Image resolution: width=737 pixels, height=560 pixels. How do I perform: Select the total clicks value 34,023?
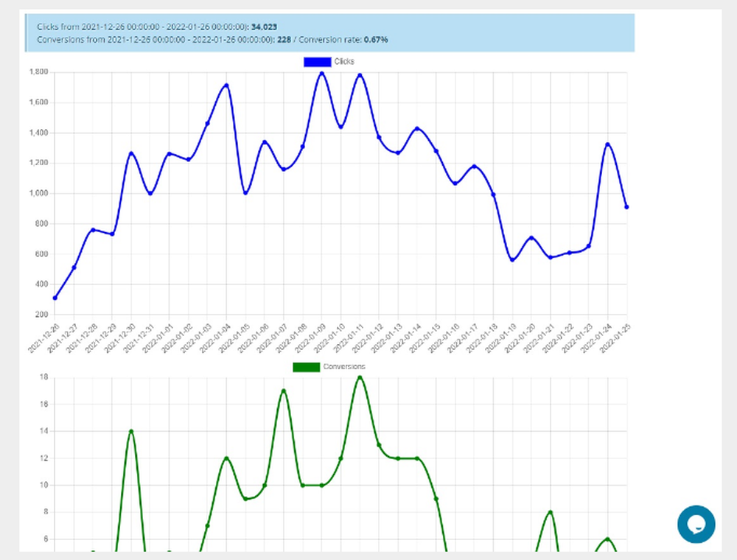[264, 27]
